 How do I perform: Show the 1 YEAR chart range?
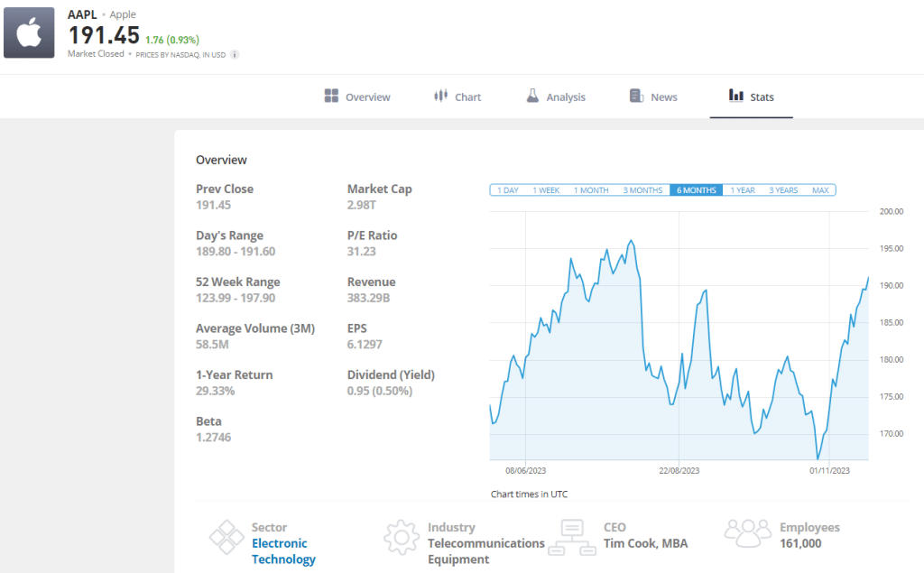pyautogui.click(x=743, y=190)
